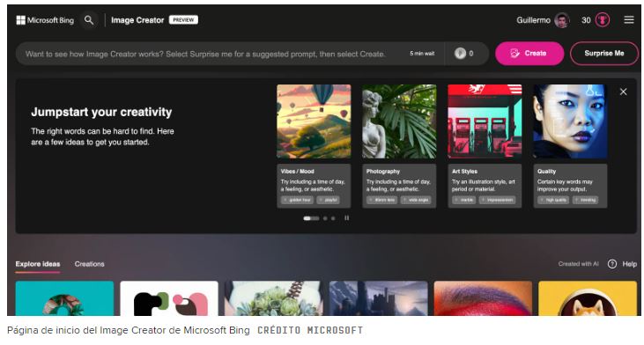Open the teal background explore image
Screen dimensions: 644x345
[64, 298]
